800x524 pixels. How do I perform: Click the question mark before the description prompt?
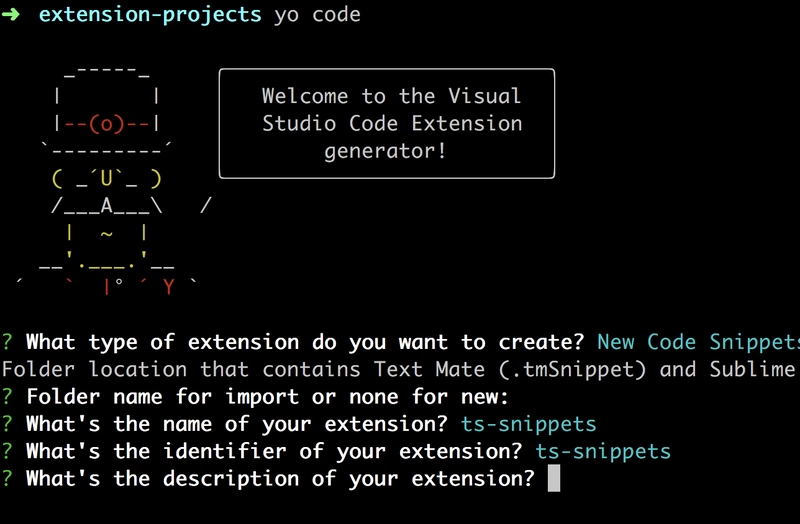tap(8, 478)
